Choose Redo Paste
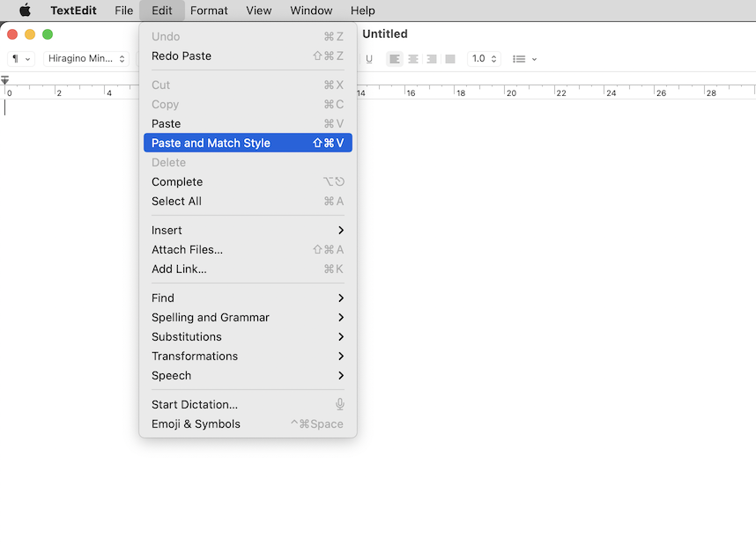Screen dimensions: 756x545 (x=248, y=55)
